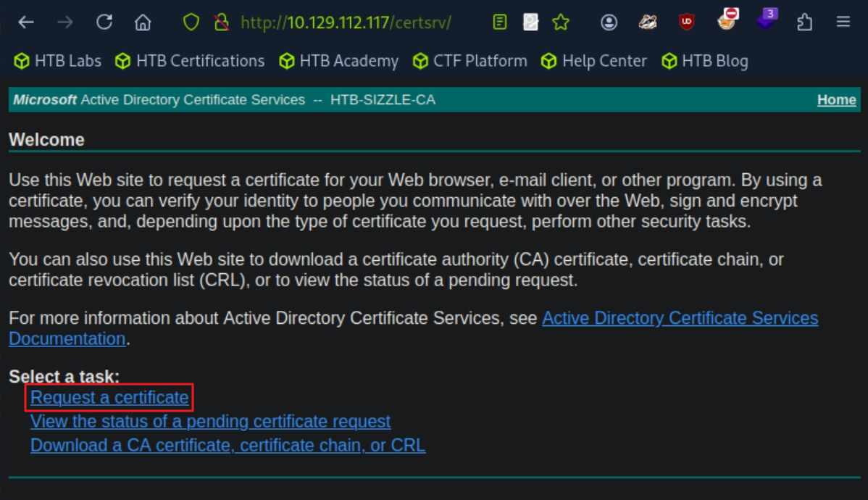Open the HTB Labs bookmark
868x500 pixels.
pos(57,61)
